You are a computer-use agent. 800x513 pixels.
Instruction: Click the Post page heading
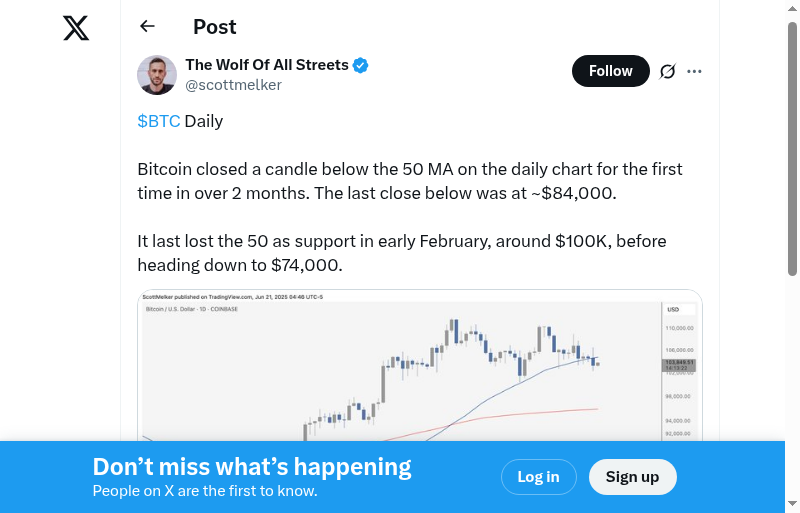(215, 27)
